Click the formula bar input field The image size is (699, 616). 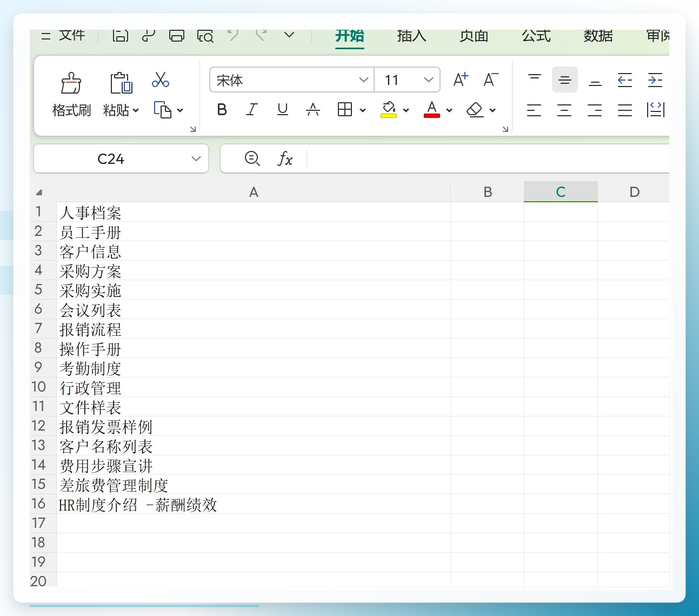(x=488, y=159)
